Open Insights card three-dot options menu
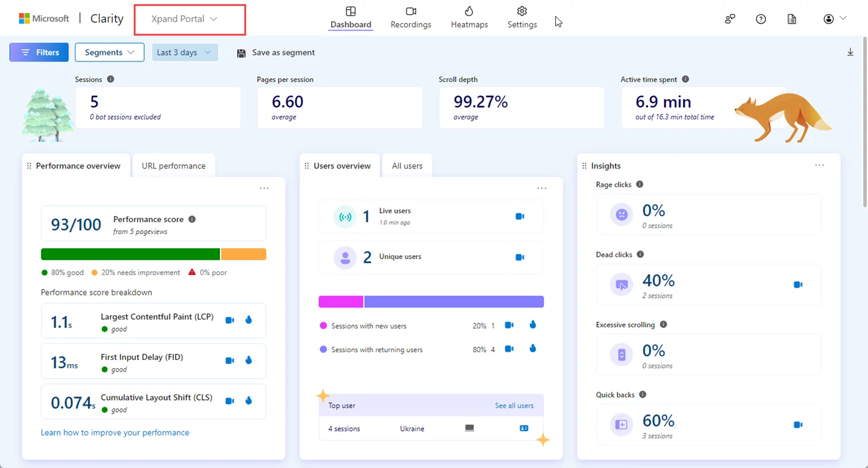Image resolution: width=868 pixels, height=468 pixels. coord(819,165)
